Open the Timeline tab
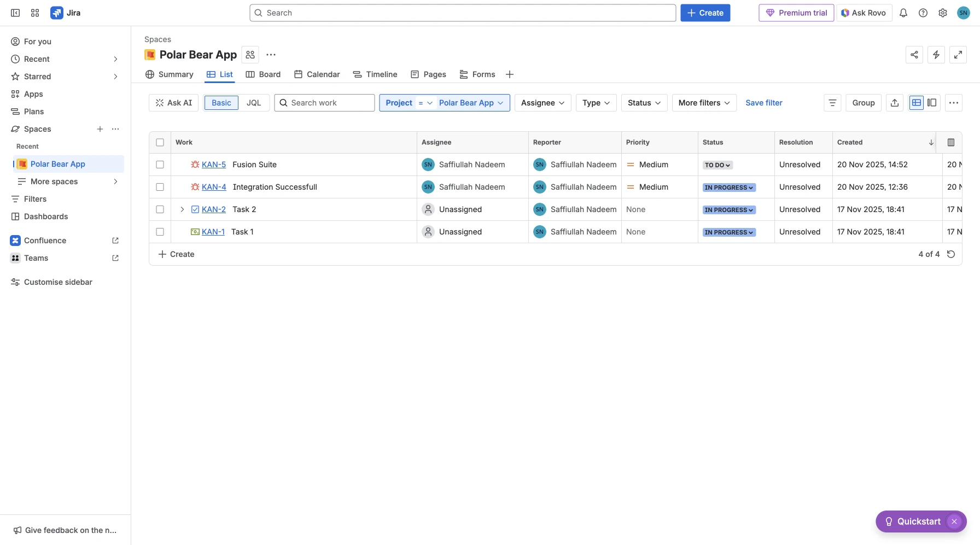980x545 pixels. click(375, 74)
